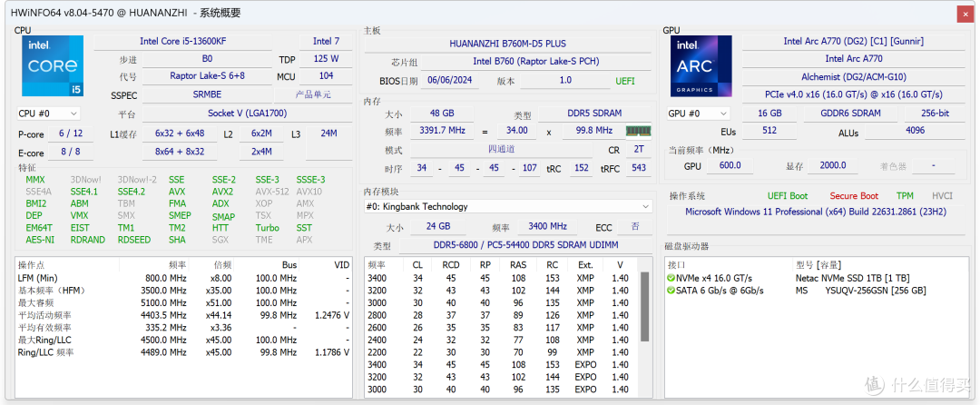Screen dimensions: 980x405
Task: Click the ECC 否 value
Action: click(x=635, y=226)
